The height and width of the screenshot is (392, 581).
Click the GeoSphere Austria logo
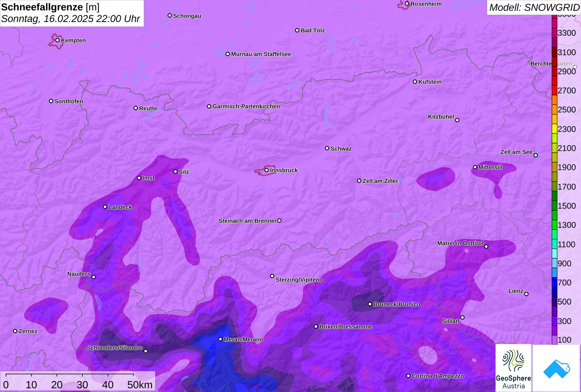click(513, 368)
